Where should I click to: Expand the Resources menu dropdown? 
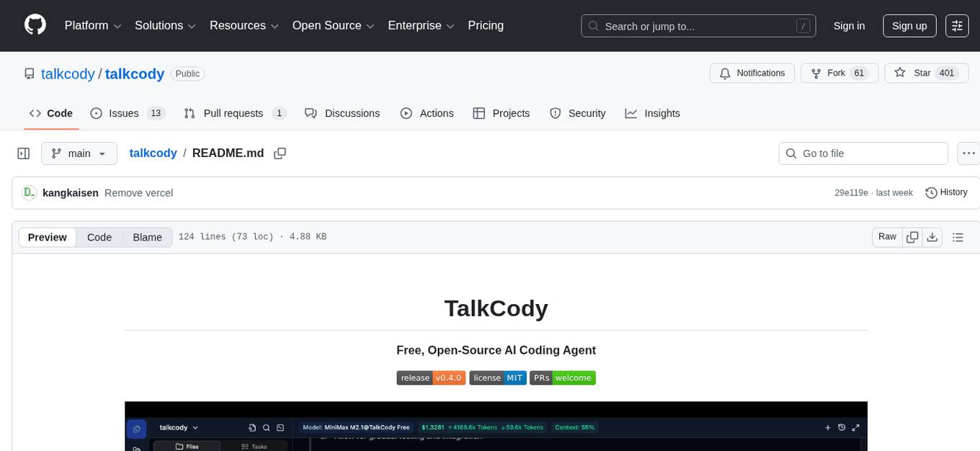pyautogui.click(x=244, y=25)
